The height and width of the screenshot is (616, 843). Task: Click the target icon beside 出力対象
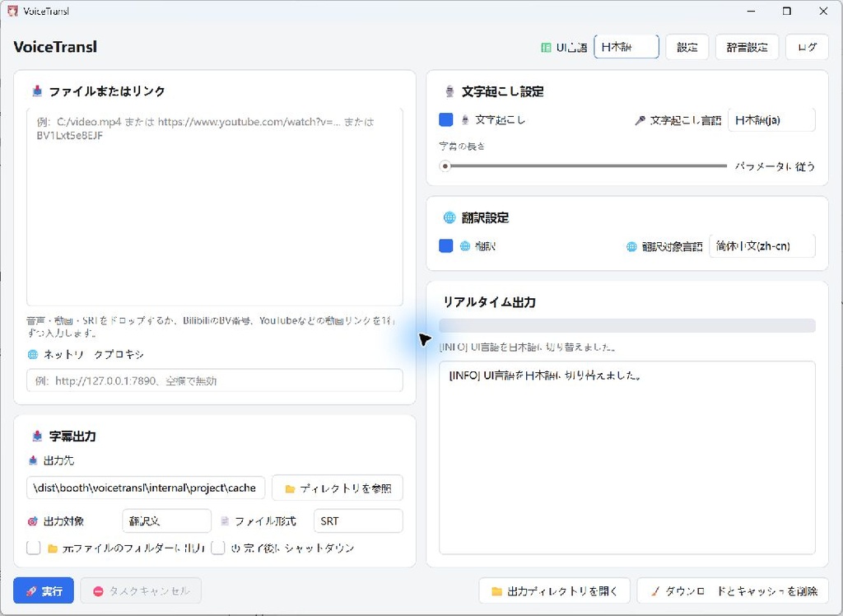click(x=33, y=521)
